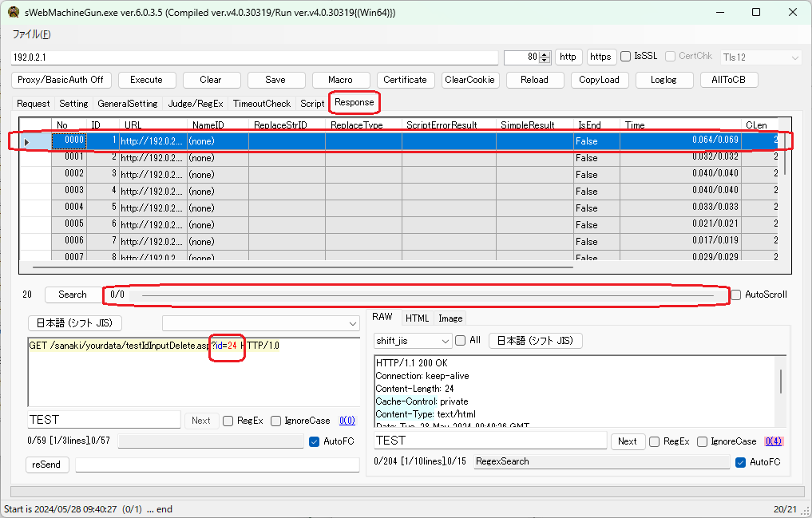This screenshot has width=812, height=518.
Task: Select result row No 0003
Action: click(398, 191)
